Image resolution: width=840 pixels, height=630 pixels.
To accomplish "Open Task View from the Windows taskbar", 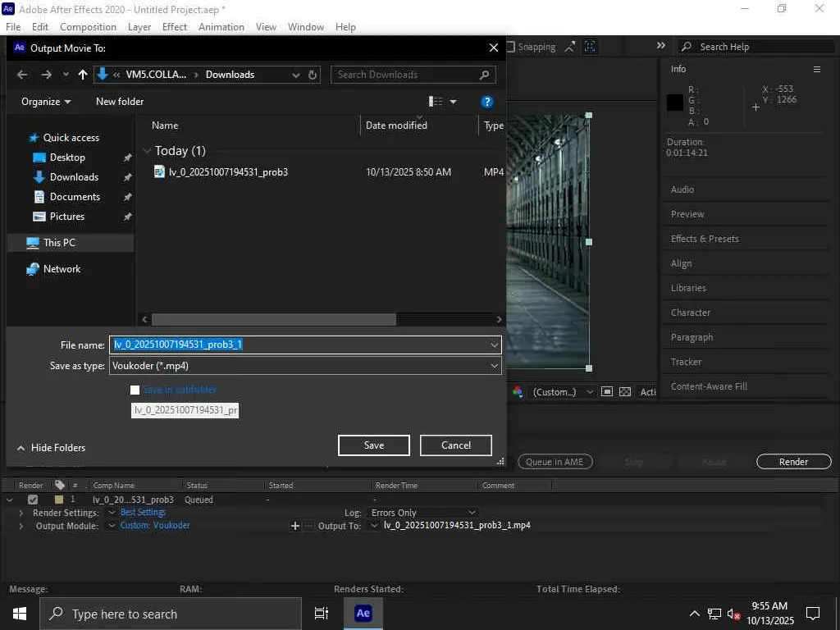I will point(322,614).
